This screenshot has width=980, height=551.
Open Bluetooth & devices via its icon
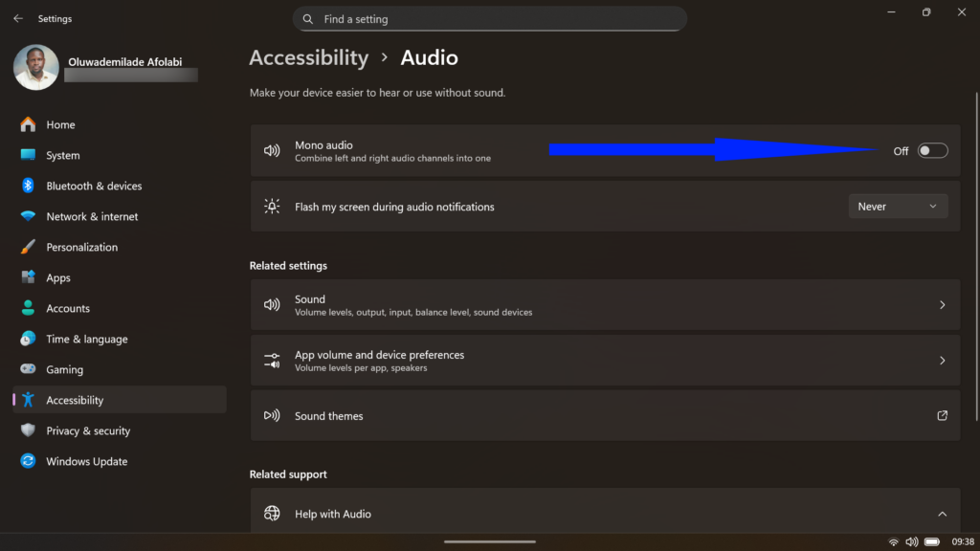pos(26,186)
